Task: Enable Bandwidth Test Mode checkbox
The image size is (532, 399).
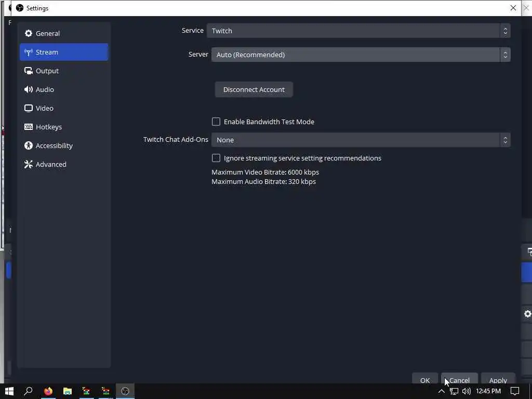Action: 216,122
